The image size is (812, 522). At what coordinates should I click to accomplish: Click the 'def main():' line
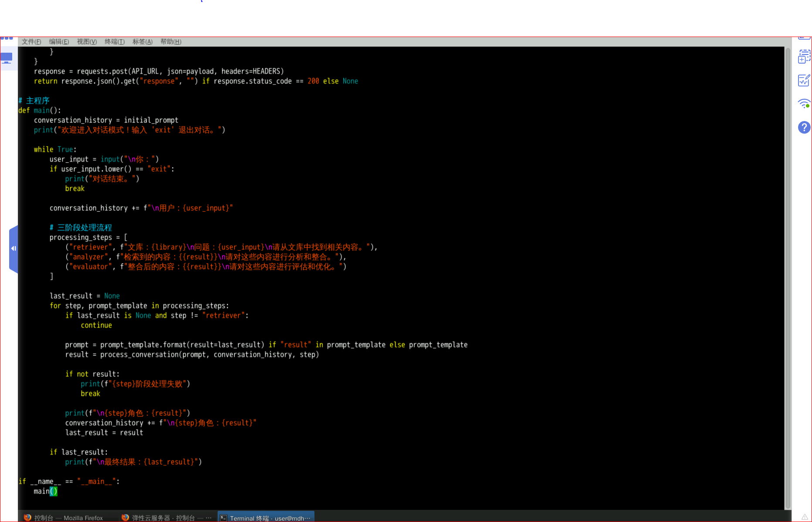(x=40, y=111)
